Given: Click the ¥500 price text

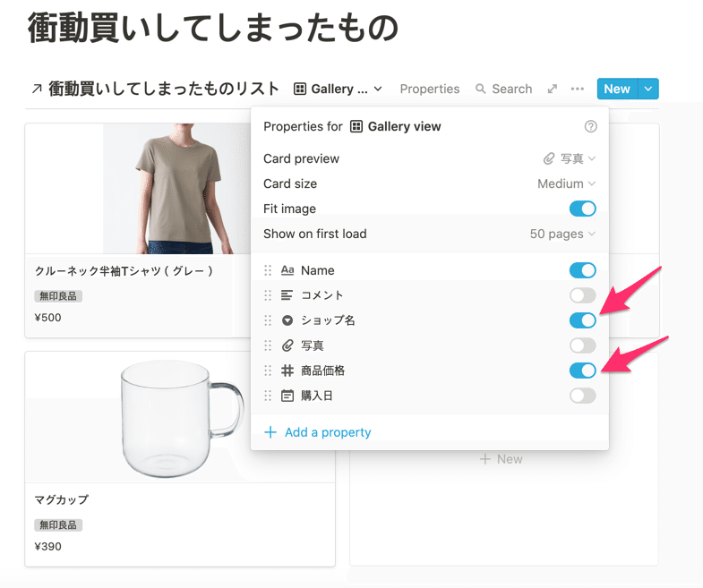Looking at the screenshot, I should pyautogui.click(x=47, y=318).
